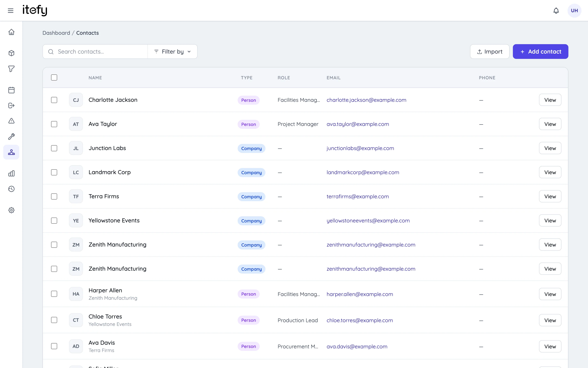View Landmark Corp contact
The width and height of the screenshot is (588, 368).
coord(550,172)
